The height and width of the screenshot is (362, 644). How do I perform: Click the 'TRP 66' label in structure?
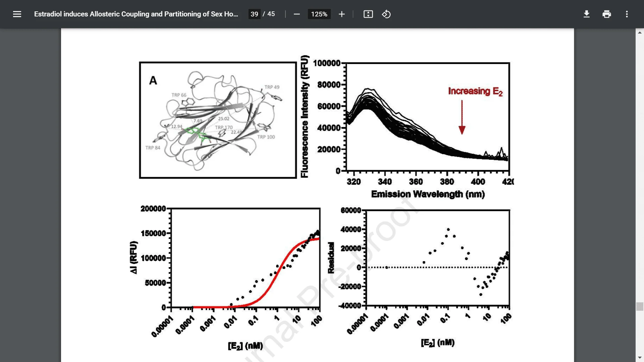(179, 95)
